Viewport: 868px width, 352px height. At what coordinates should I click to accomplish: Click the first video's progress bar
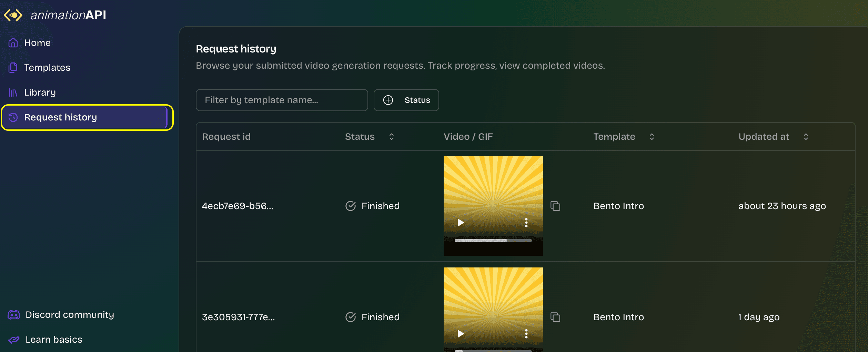point(493,241)
